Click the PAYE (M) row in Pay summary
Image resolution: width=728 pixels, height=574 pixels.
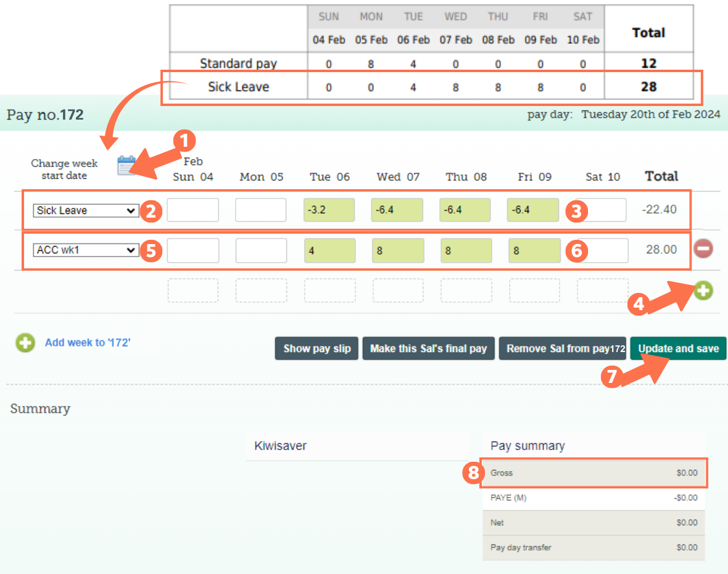[x=594, y=498]
